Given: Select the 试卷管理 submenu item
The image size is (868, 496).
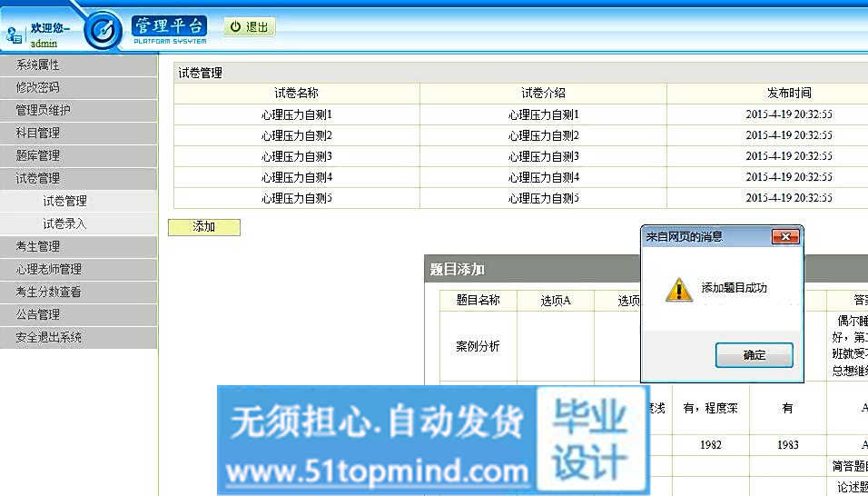Looking at the screenshot, I should (x=65, y=202).
